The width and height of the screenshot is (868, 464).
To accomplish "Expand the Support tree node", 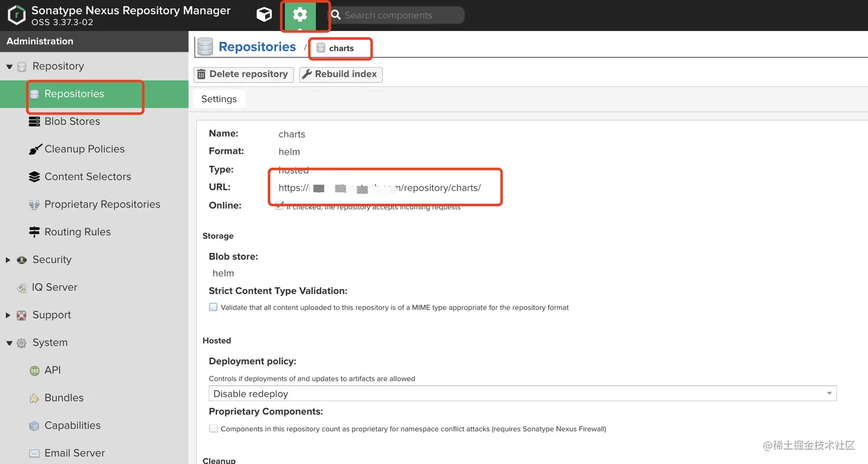I will click(8, 315).
